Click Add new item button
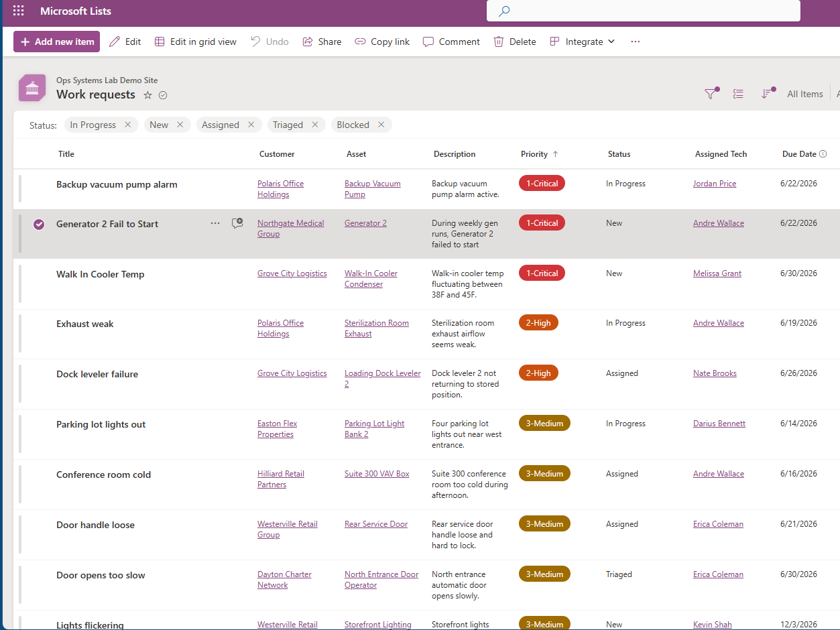Viewport: 840px width, 630px height. (x=56, y=42)
